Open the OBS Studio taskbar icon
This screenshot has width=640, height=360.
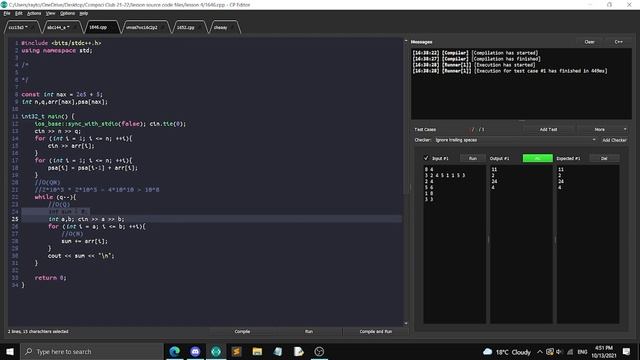click(x=319, y=351)
